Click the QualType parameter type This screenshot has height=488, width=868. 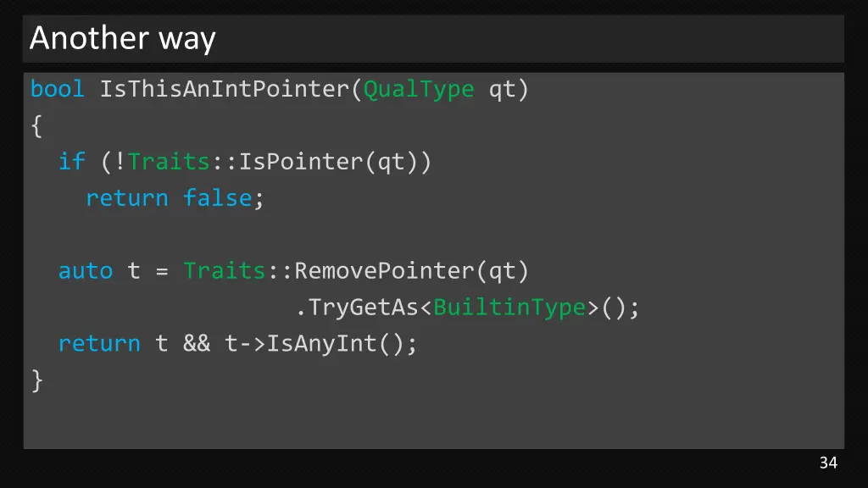pos(419,89)
